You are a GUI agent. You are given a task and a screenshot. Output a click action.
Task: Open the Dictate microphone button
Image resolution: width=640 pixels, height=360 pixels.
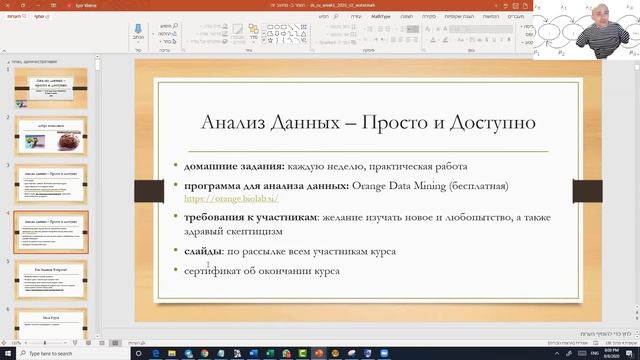138,32
